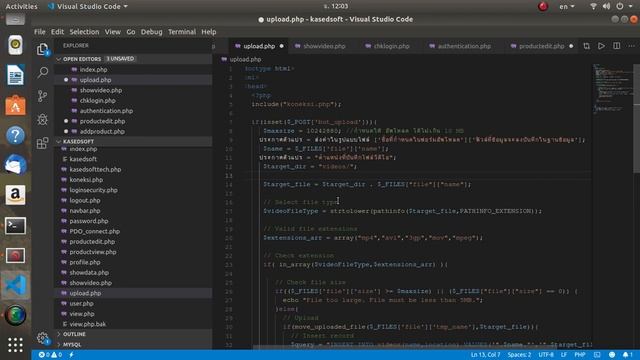
Task: Open the Help menu
Action: [209, 32]
